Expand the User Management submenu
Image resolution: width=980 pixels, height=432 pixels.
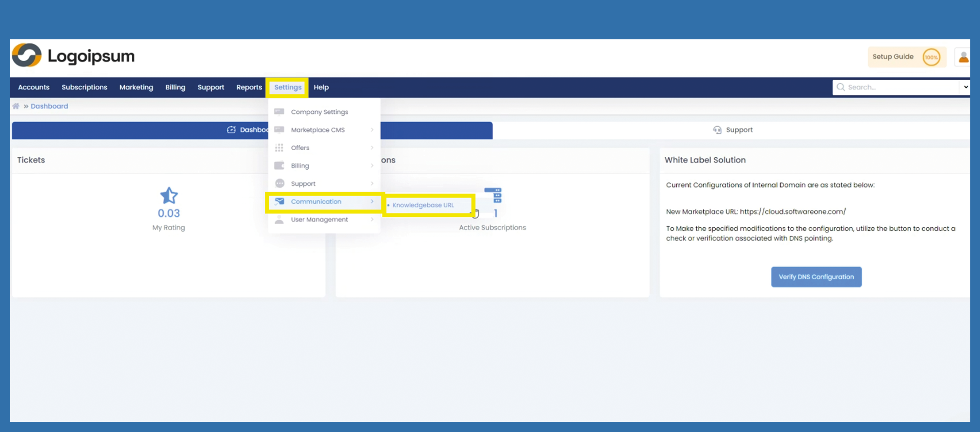tap(372, 220)
